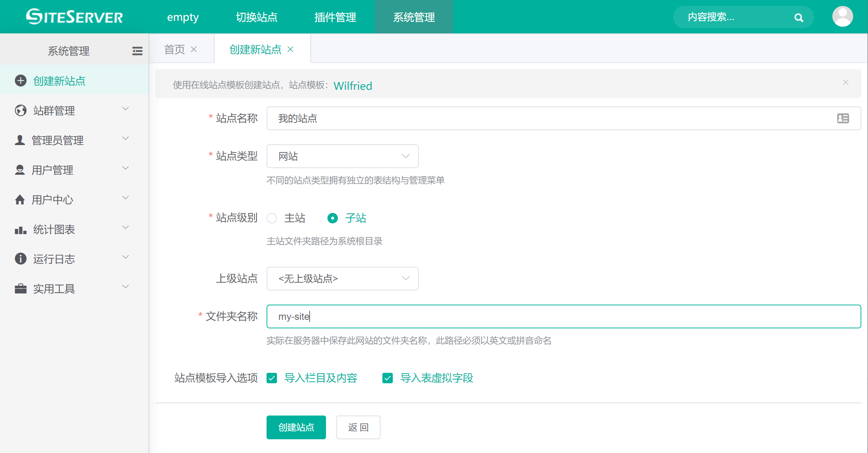Viewport: 868px width, 453px height.
Task: Uncheck the 导入栏目及内容 checkbox
Action: coord(272,378)
